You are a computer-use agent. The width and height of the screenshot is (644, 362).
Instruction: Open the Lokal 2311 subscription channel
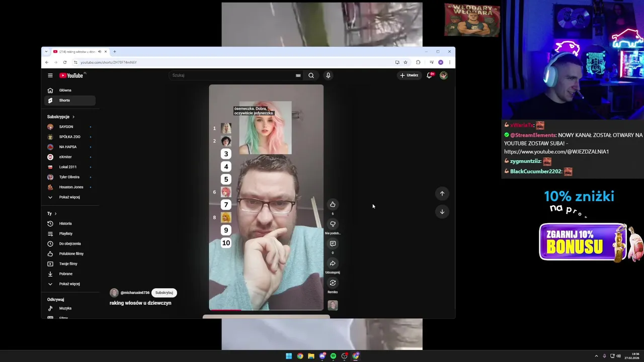point(69,167)
